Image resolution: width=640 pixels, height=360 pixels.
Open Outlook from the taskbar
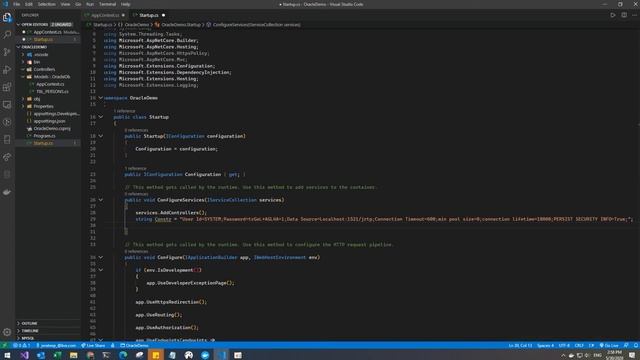41,355
